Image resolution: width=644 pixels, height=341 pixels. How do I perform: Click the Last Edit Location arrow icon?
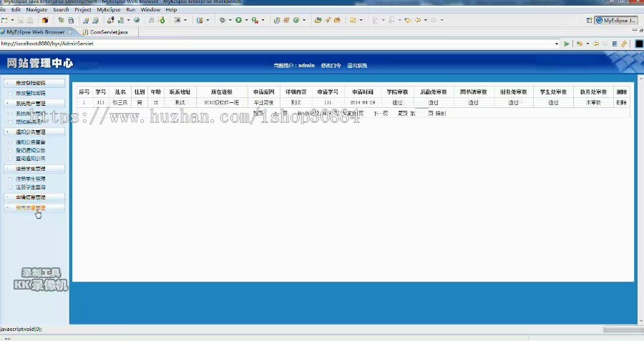[408, 20]
